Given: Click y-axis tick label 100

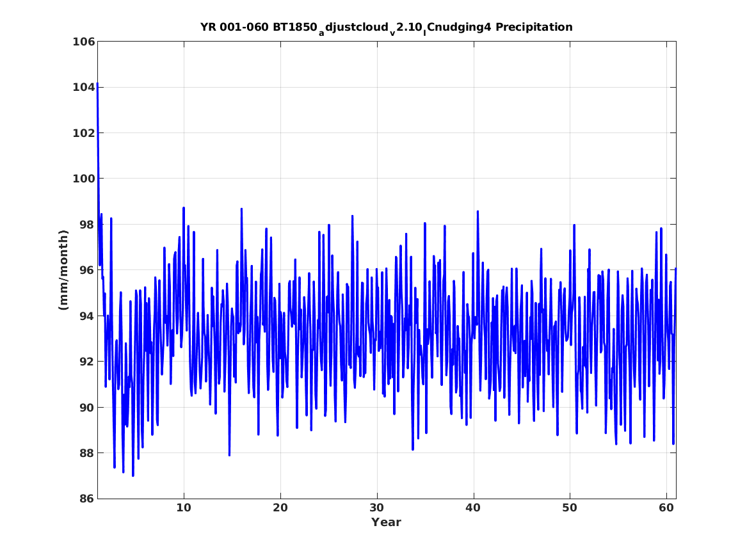Looking at the screenshot, I should click(x=83, y=179).
